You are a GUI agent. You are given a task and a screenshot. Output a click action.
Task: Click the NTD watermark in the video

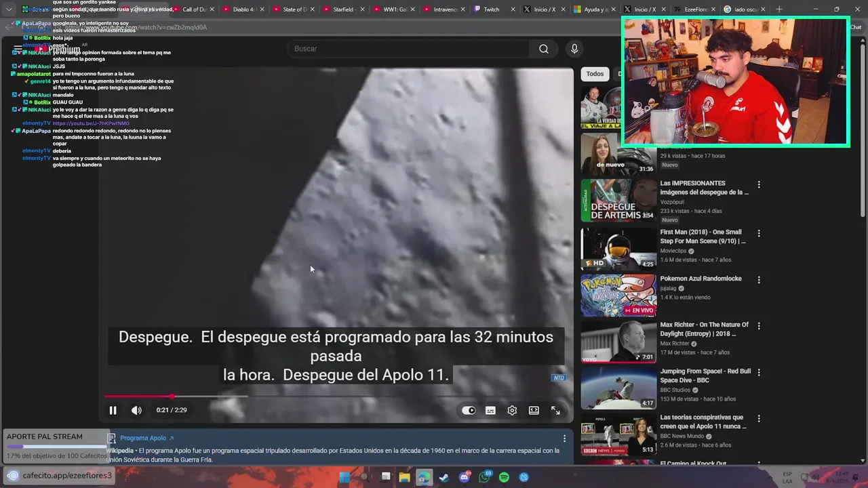point(559,378)
